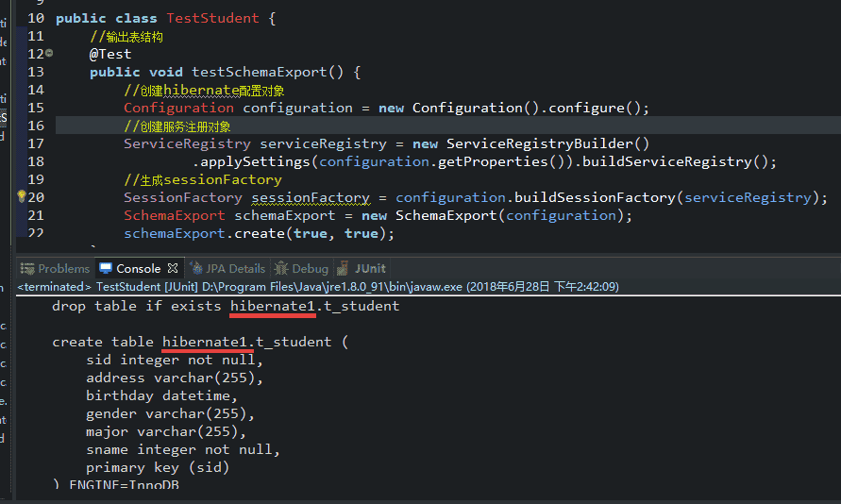Switch to the JUnit tab
Viewport: 841px width, 504px height.
362,269
